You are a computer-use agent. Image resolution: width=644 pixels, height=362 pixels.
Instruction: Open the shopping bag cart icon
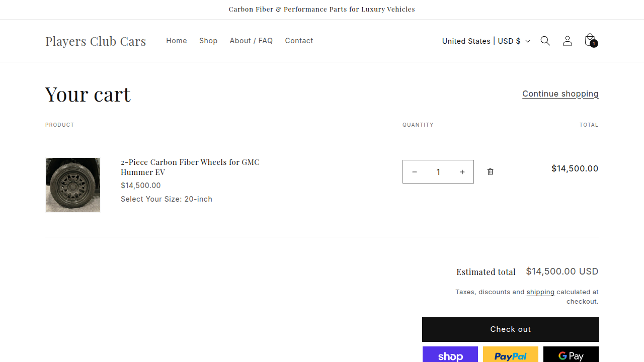point(590,41)
